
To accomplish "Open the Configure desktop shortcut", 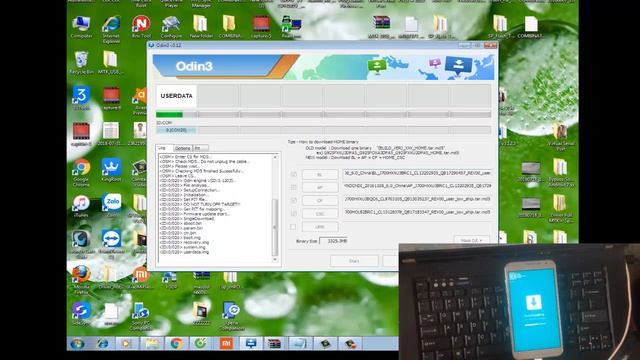I will (x=171, y=27).
